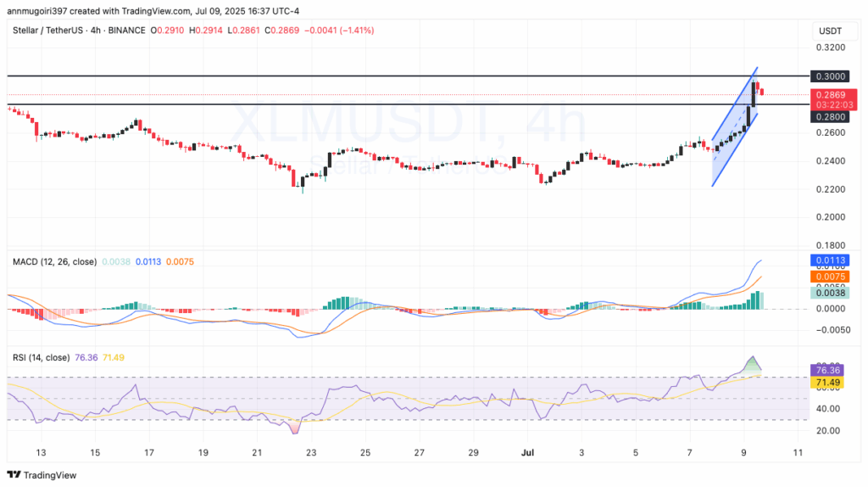The height and width of the screenshot is (487, 868).
Task: Select the RSI (14, close) indicator title
Action: point(41,357)
